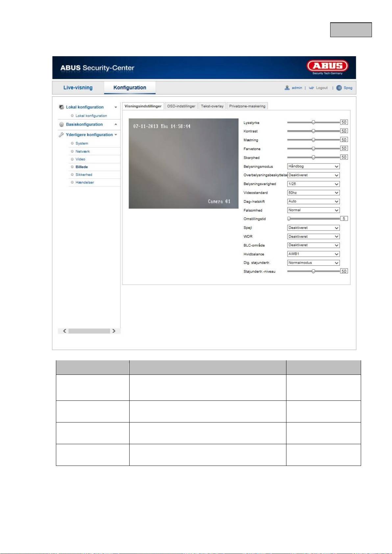Viewport: 392px width, 554px height.
Task: Click the Logout icon in header
Action: (x=311, y=88)
